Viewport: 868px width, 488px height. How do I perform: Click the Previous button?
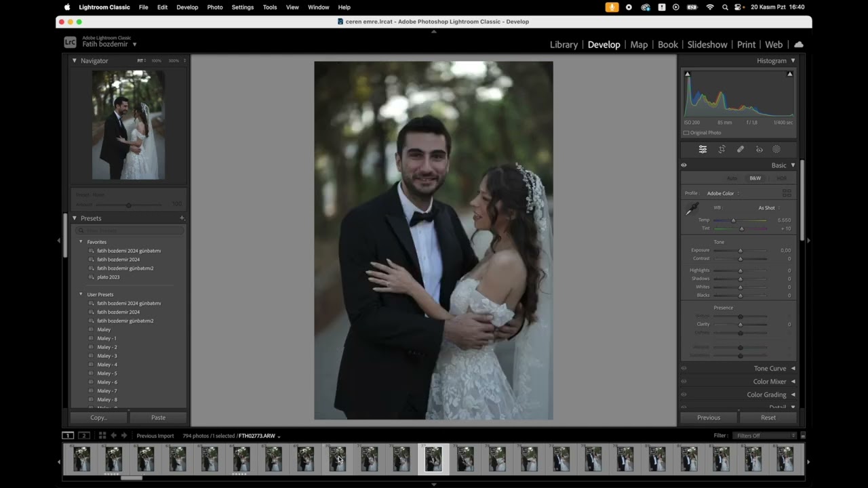click(x=709, y=418)
